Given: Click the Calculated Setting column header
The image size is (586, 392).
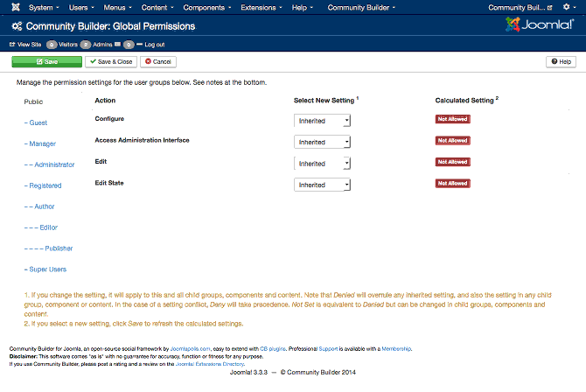Looking at the screenshot, I should (466, 101).
